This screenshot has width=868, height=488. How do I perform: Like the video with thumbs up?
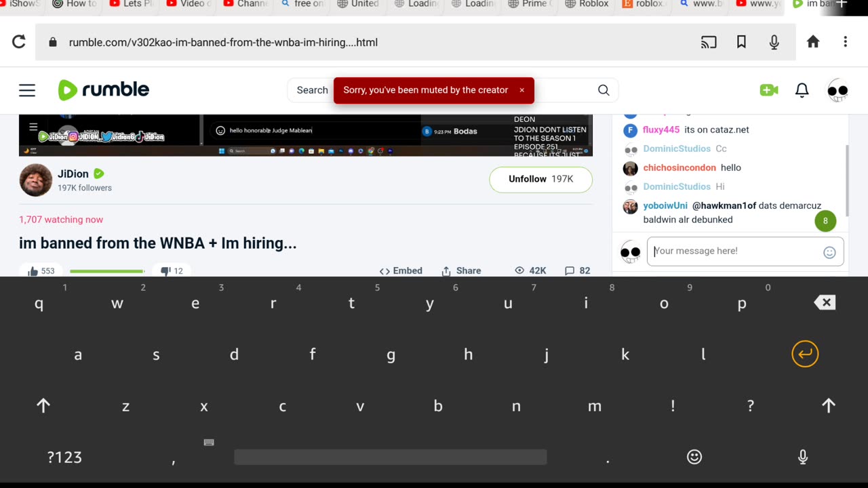tap(41, 270)
